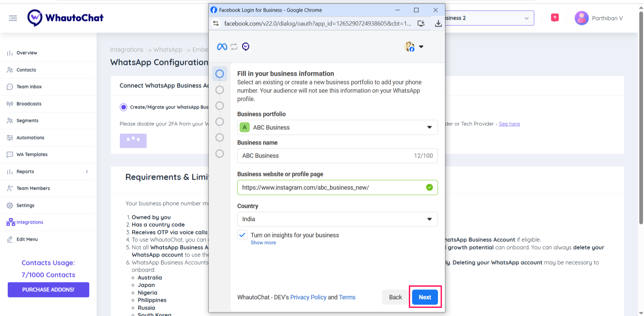
Task: Click the Team Members icon
Action: [10, 189]
